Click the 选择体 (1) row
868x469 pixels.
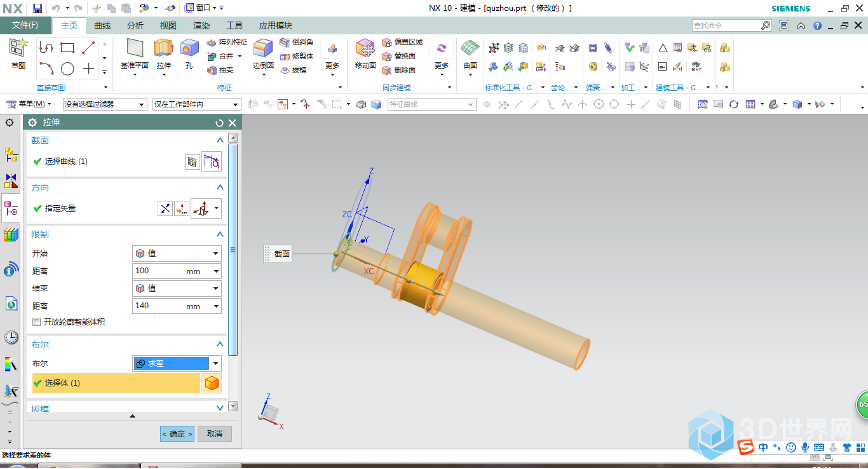(x=116, y=383)
